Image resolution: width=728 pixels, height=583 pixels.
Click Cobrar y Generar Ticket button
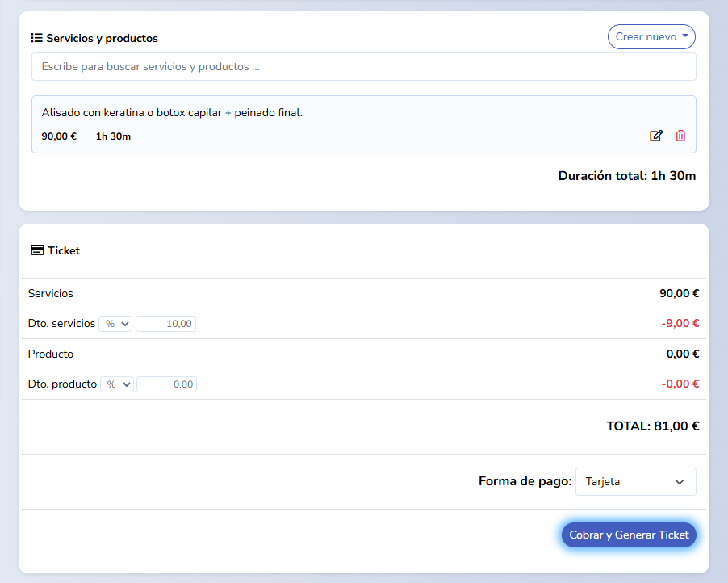coord(629,535)
